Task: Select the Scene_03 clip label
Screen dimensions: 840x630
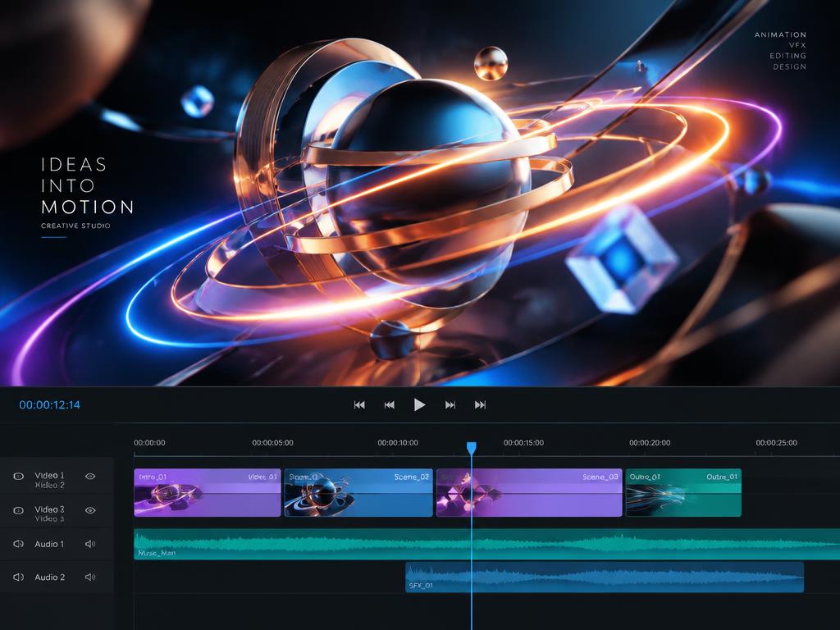Action: (x=600, y=477)
